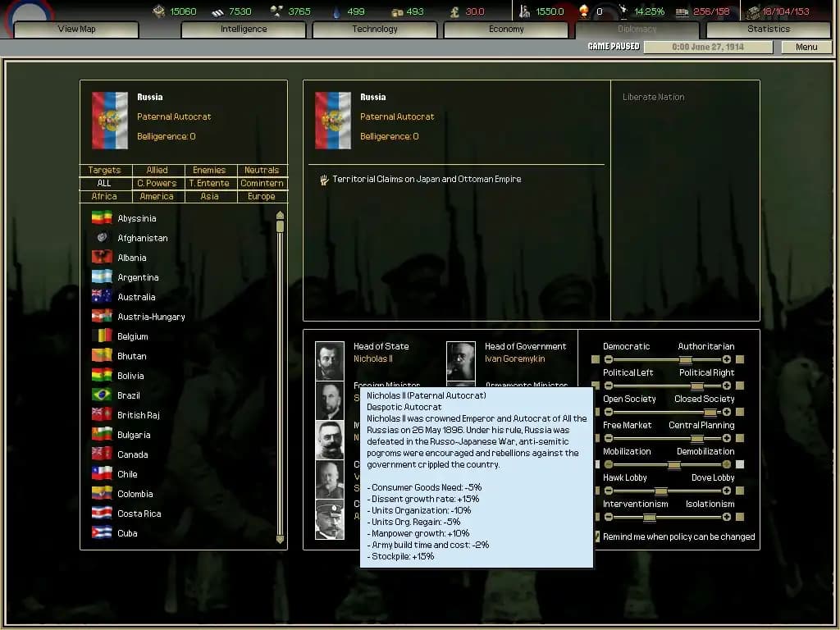Select the Comintern diplomacy filter
The image size is (840, 630).
[262, 183]
